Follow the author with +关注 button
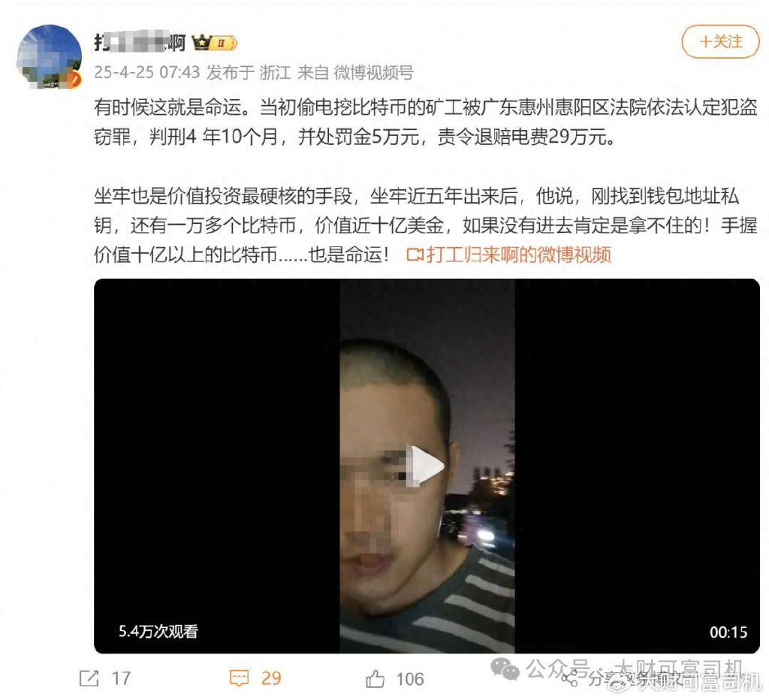Image resolution: width=769 pixels, height=700 pixels. click(x=720, y=42)
